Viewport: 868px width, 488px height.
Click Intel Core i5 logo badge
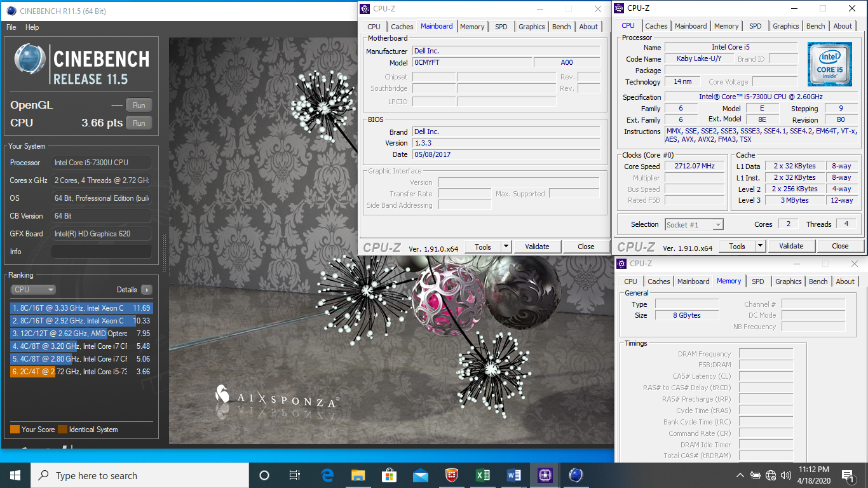click(x=829, y=64)
